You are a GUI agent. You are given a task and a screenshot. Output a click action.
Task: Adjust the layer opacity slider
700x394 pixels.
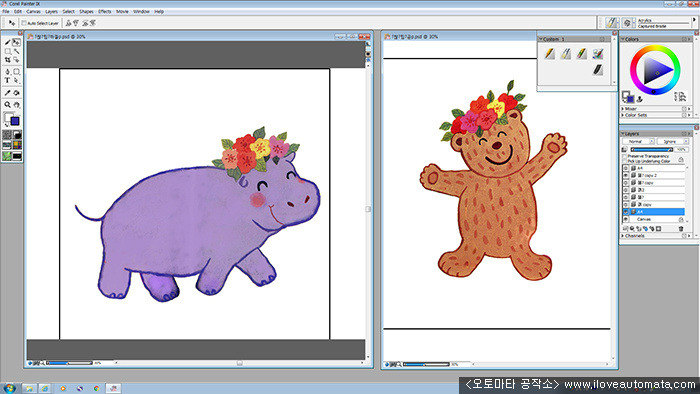point(652,149)
